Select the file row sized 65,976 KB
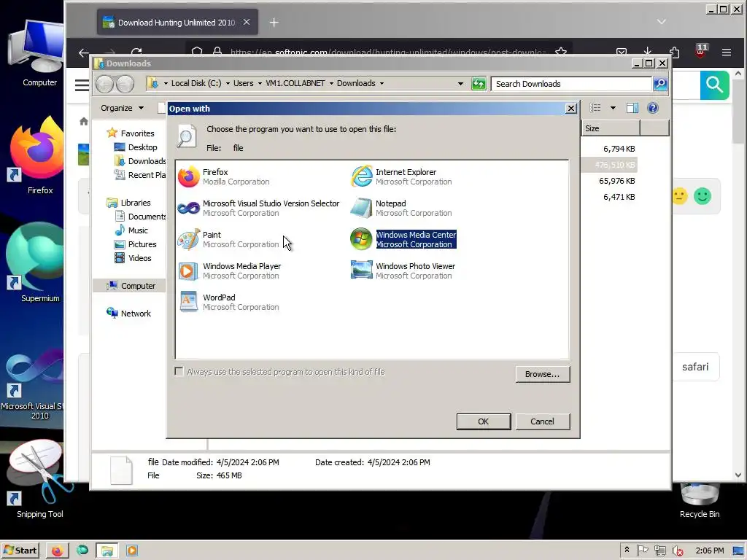 pyautogui.click(x=617, y=181)
